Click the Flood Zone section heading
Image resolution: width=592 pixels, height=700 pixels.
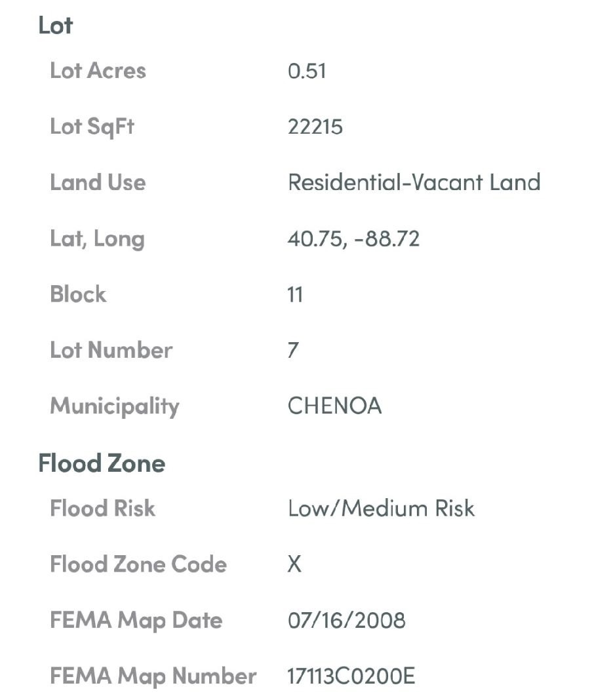[102, 463]
